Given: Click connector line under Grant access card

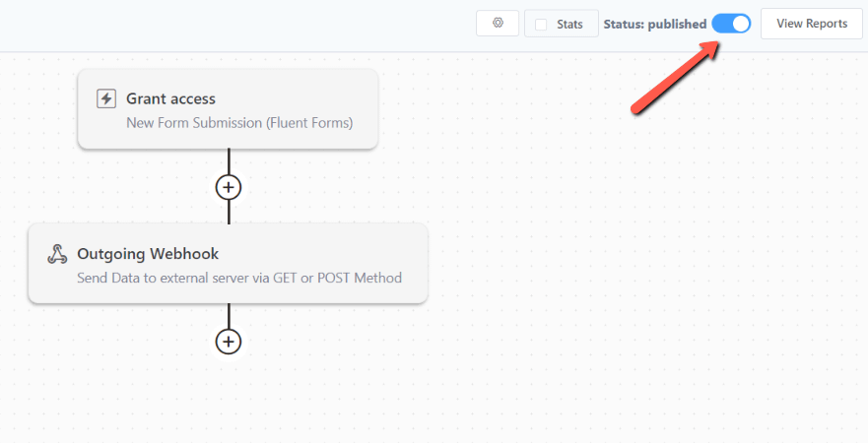Looking at the screenshot, I should tap(229, 161).
